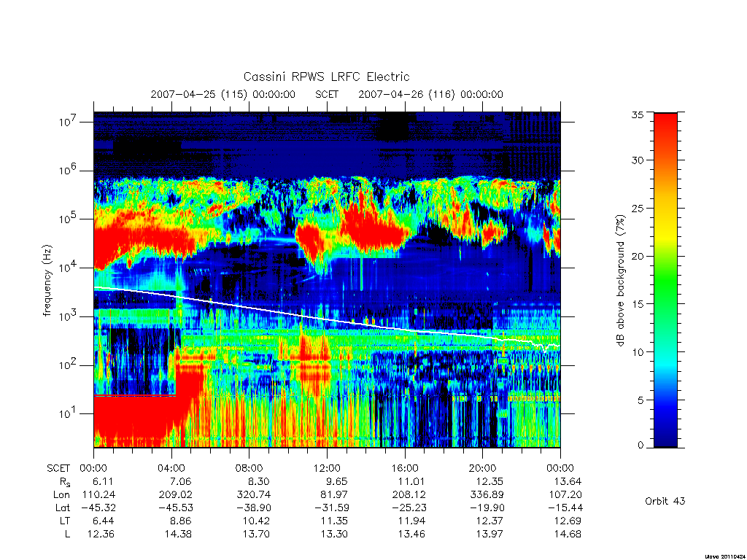Click the L value 14.68
The width and height of the screenshot is (747, 560).
coord(568,534)
